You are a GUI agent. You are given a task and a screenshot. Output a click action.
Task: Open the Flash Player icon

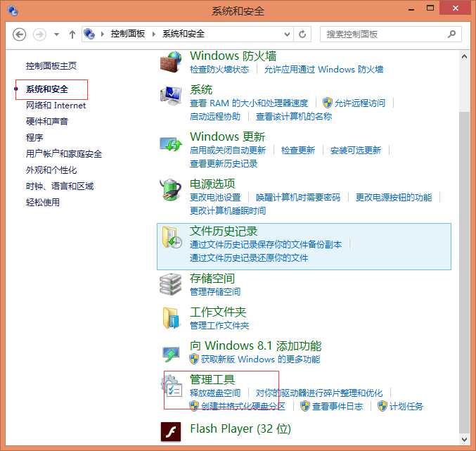pos(171,431)
